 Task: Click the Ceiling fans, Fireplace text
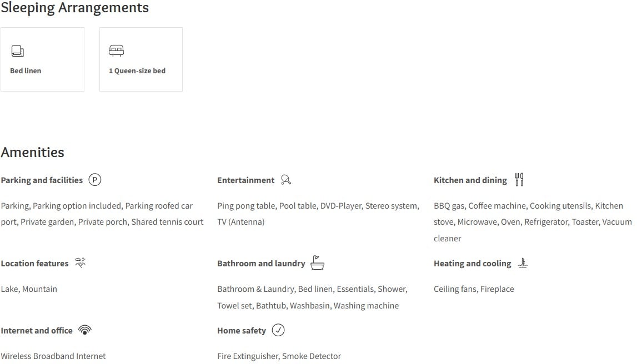click(474, 289)
